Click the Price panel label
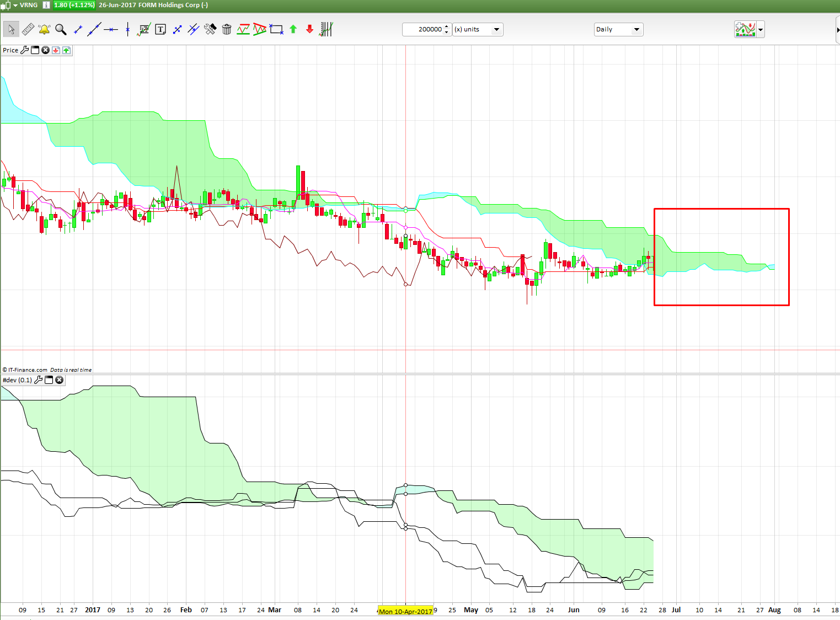The width and height of the screenshot is (840, 620). tap(10, 50)
